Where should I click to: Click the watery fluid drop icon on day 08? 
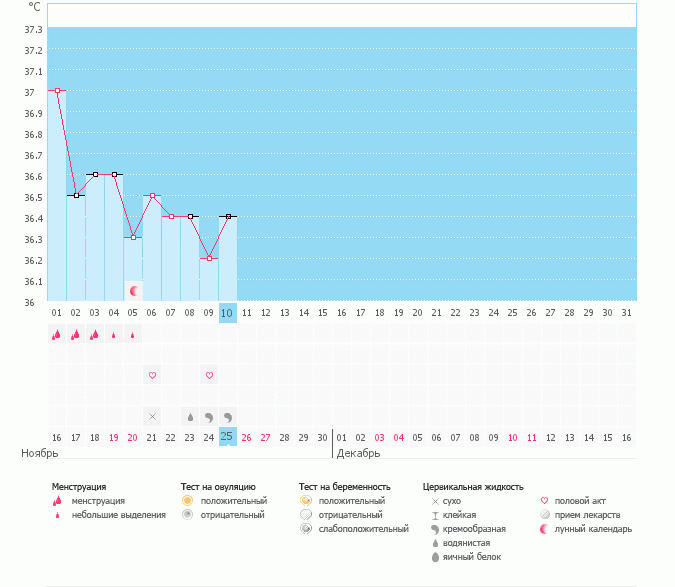tap(190, 416)
